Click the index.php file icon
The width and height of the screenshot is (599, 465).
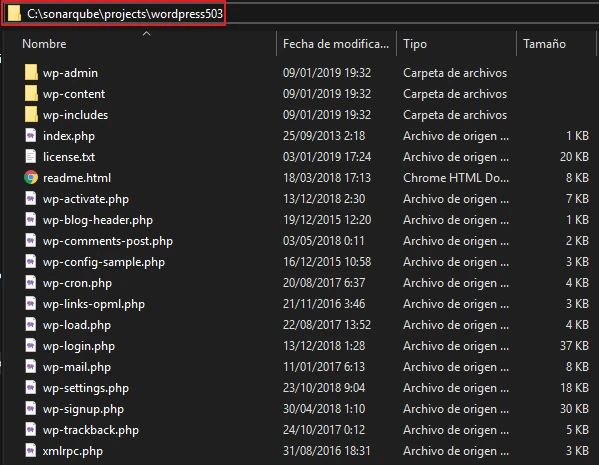[31, 135]
